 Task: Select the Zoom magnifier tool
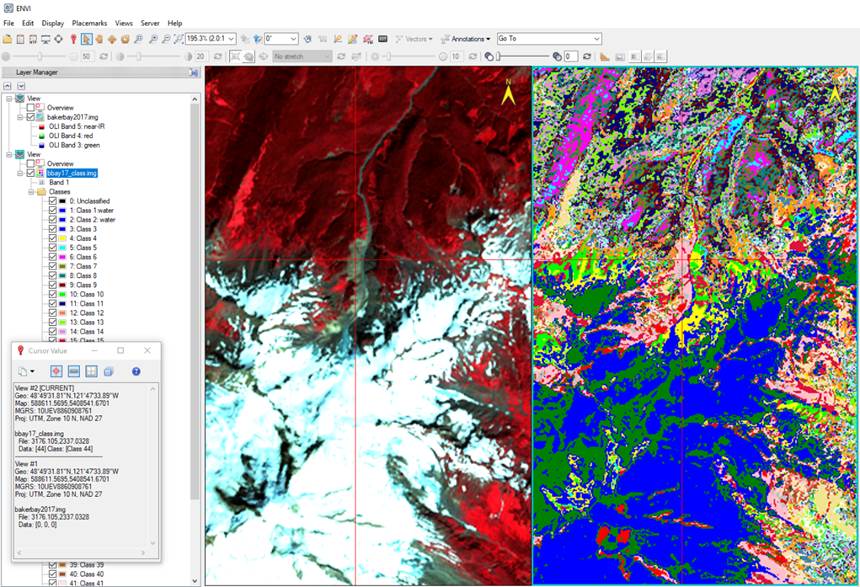139,39
